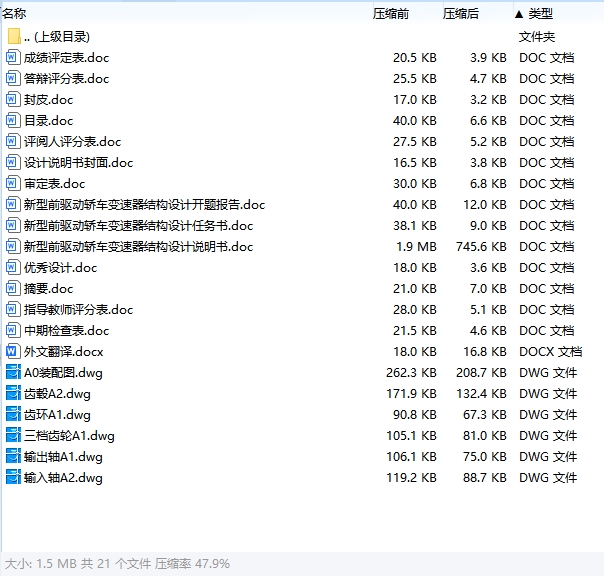Click the status bar archive summary text
Image resolution: width=604 pixels, height=576 pixels.
pos(117,564)
